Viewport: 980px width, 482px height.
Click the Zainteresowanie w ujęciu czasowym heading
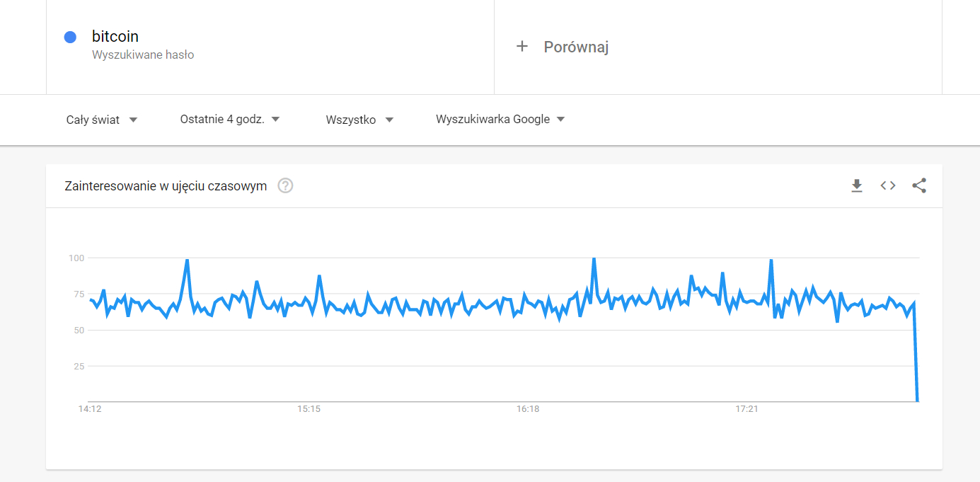166,186
